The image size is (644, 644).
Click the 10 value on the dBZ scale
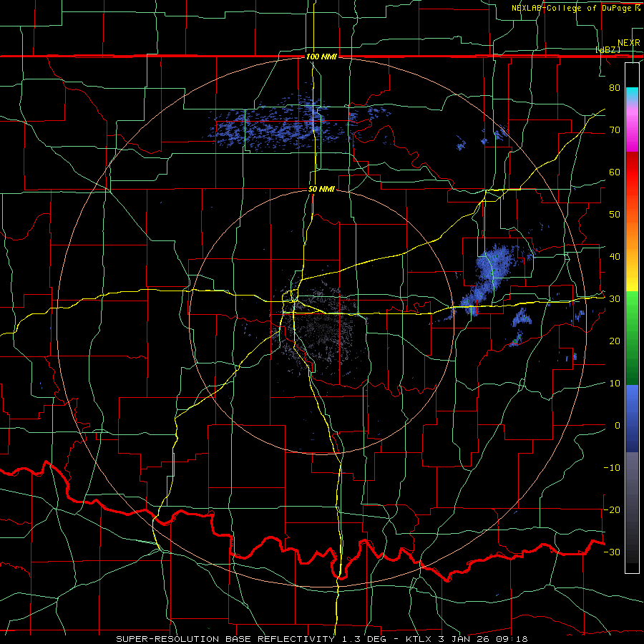click(615, 384)
